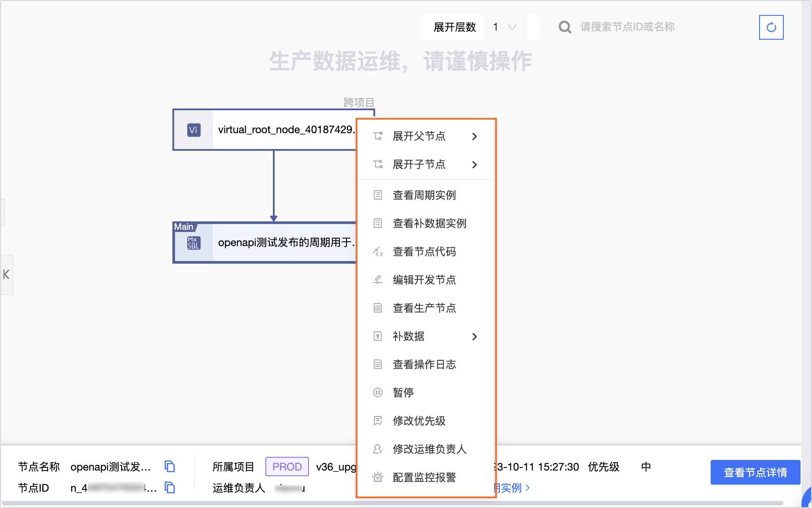Screen dimensions: 812x508
Task: Click the Vi virtual node icon
Action: click(x=194, y=130)
